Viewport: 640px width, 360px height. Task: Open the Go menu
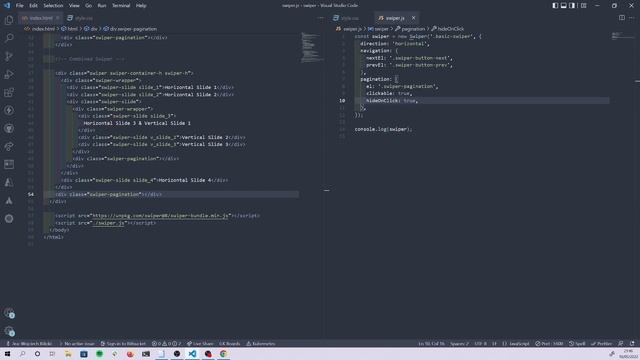pyautogui.click(x=89, y=6)
